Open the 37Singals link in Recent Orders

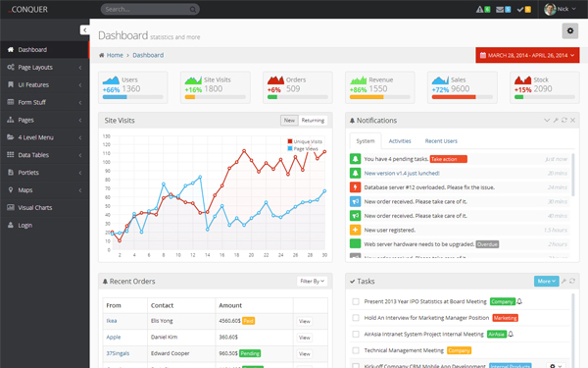tap(118, 353)
